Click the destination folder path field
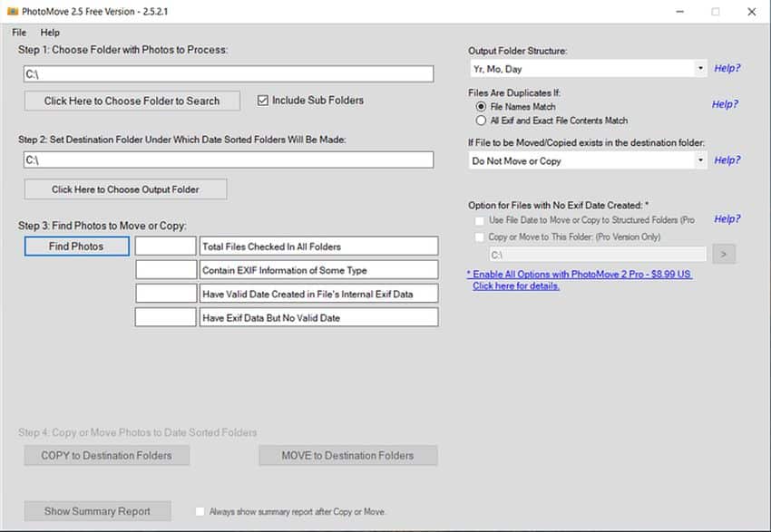 229,160
